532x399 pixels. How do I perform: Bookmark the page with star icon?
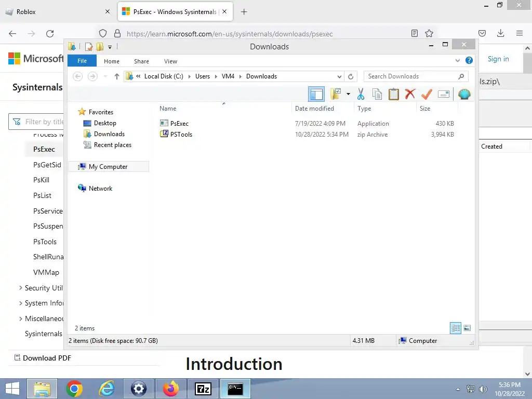point(429,33)
